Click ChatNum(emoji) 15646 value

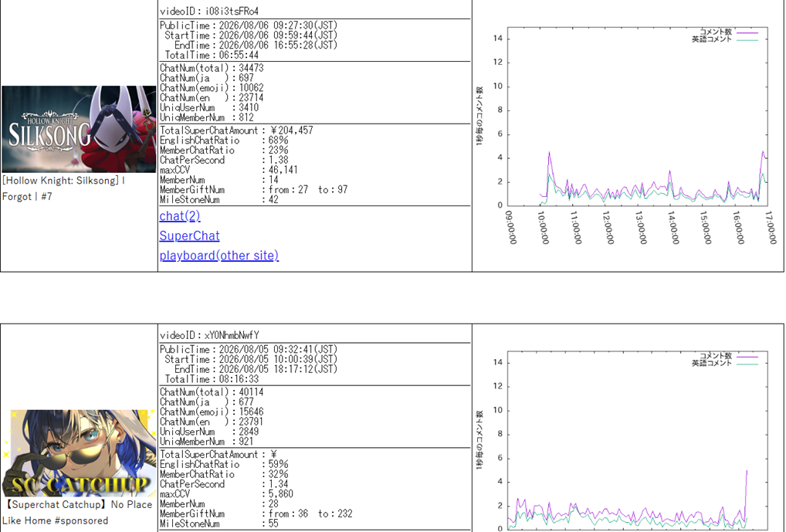251,412
